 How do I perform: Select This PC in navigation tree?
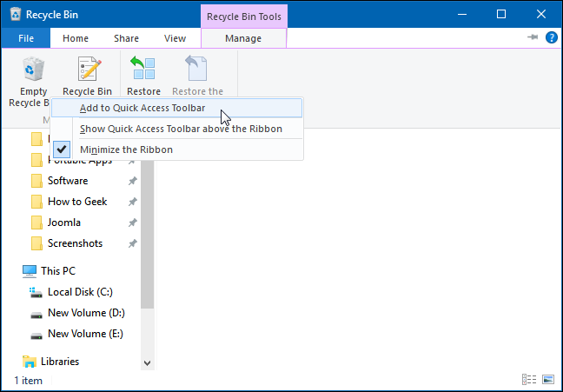click(x=58, y=271)
